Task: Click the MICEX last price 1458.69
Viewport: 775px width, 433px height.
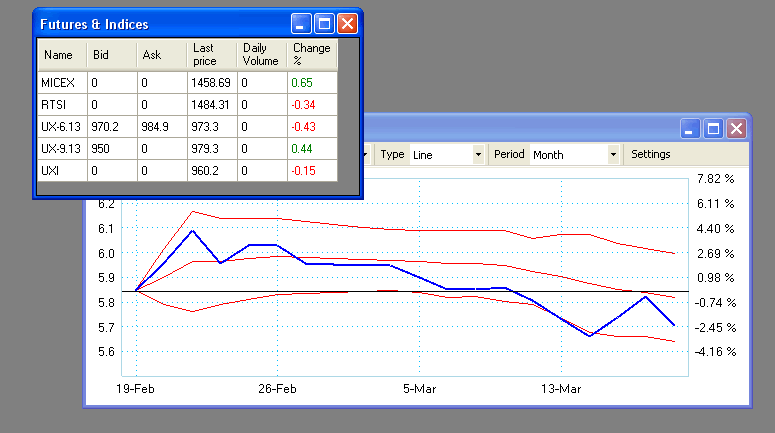Action: pos(212,83)
